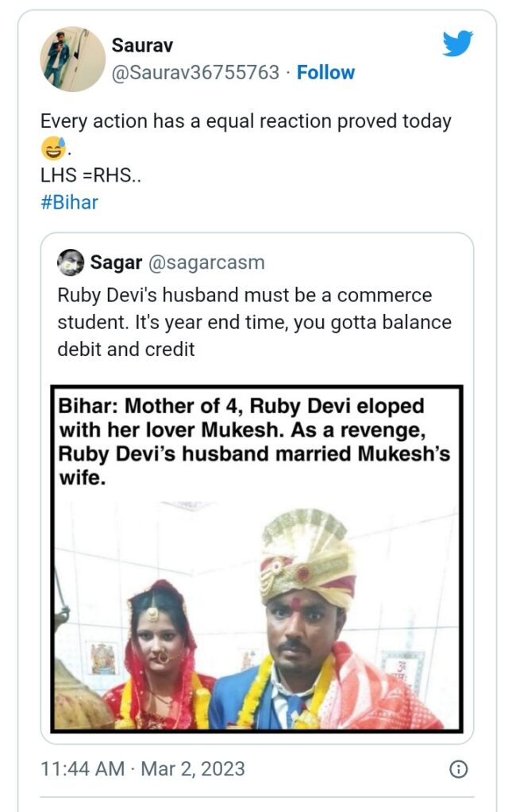Screen dimensions: 508x812
Task: Open Sagar's display name in quoted tweet
Action: click(116, 262)
